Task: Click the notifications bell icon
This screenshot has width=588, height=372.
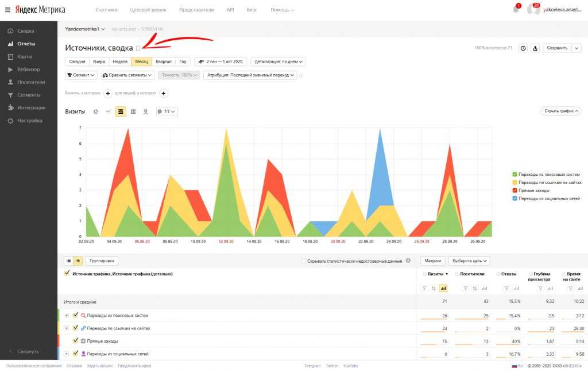Action: click(516, 9)
